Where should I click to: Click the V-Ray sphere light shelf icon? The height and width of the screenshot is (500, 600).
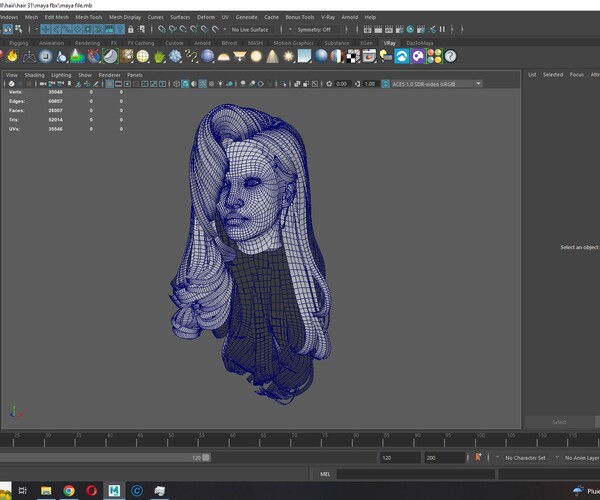coord(256,56)
